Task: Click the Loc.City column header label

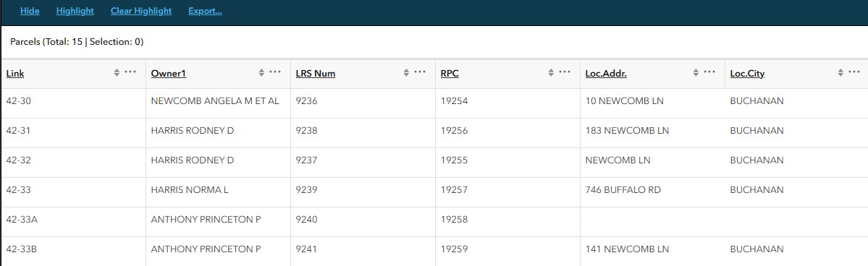Action: coord(747,74)
